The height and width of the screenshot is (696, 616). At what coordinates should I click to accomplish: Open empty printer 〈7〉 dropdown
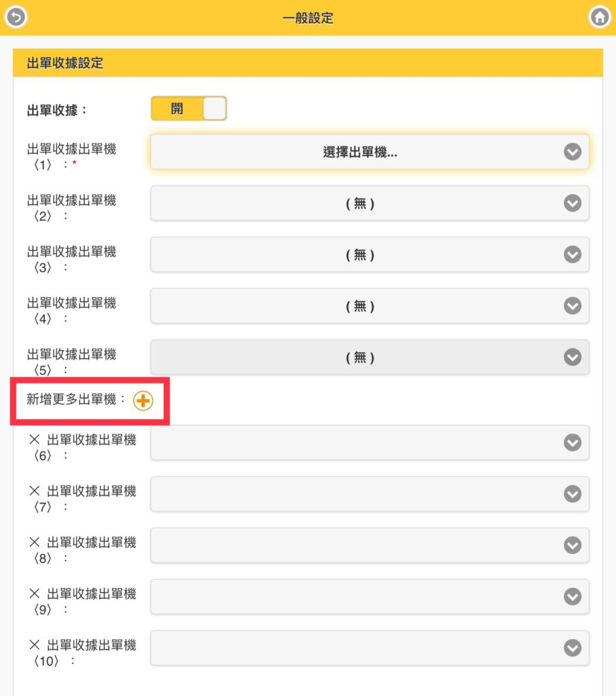[x=370, y=493]
